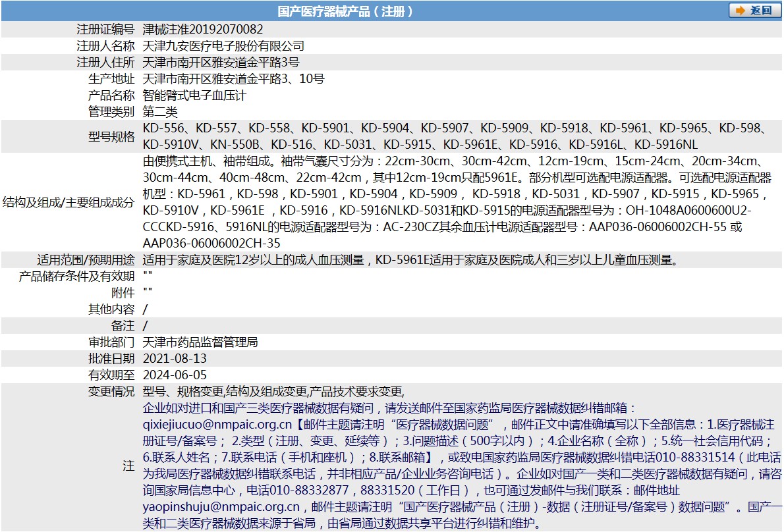Click final note line 类和二类医疗器械数据来源于省局
This screenshot has width=784, height=532.
[x=342, y=524]
